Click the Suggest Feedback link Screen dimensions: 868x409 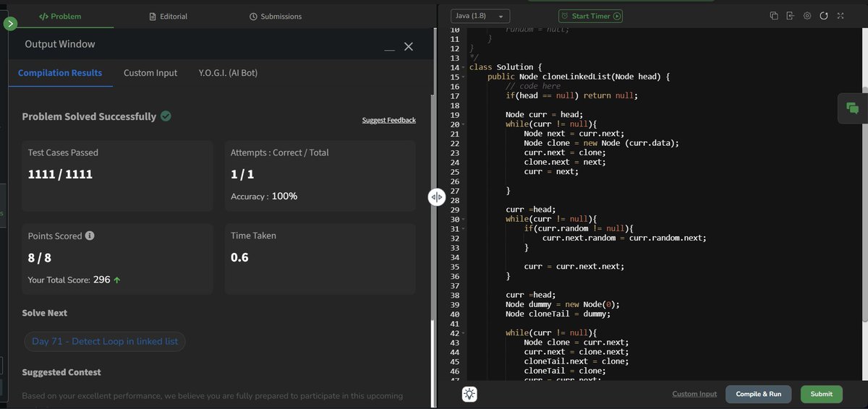point(389,120)
